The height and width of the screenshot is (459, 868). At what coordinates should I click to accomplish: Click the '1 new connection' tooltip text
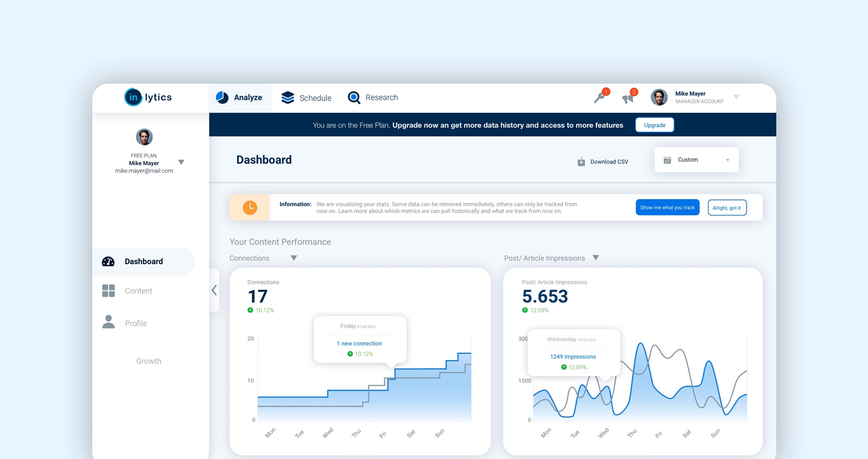click(359, 343)
